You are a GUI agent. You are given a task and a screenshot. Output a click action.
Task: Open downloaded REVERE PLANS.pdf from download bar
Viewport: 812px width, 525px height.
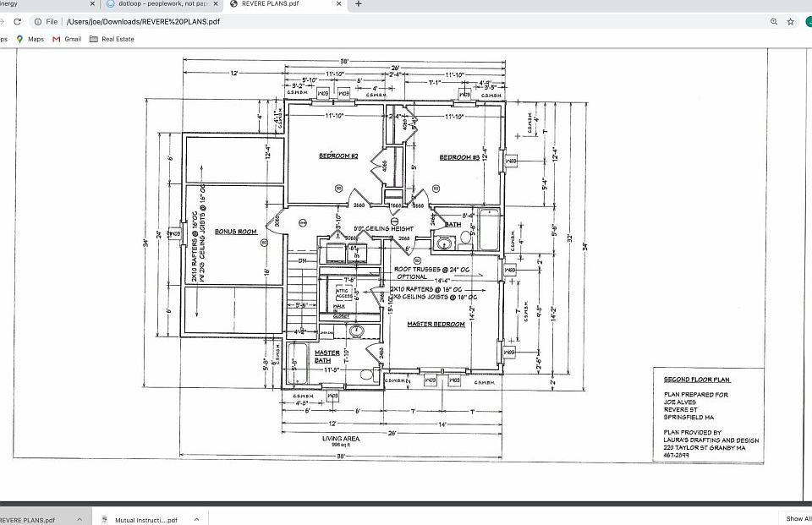(27, 520)
